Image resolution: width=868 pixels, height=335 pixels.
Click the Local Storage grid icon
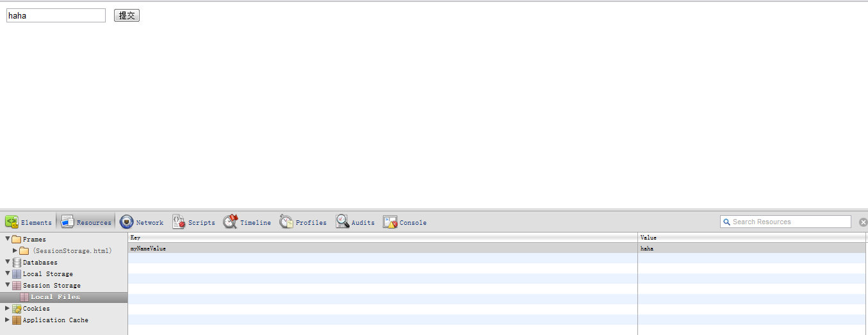17,274
